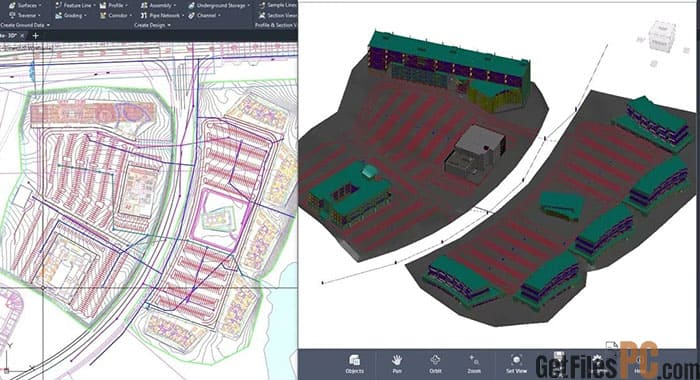Expand the Profile dropdown arrow
The image size is (700, 380).
coord(126,5)
